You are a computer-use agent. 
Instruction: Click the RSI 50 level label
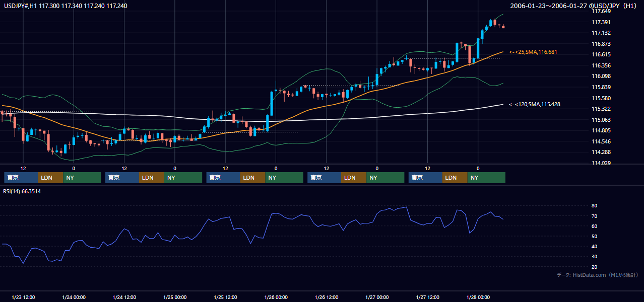(x=595, y=236)
